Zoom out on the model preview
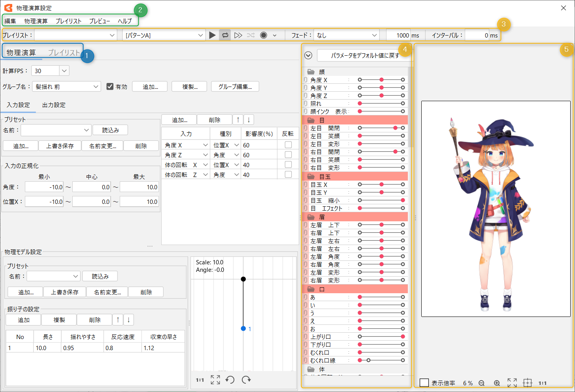The width and height of the screenshot is (575, 392). pos(481,383)
